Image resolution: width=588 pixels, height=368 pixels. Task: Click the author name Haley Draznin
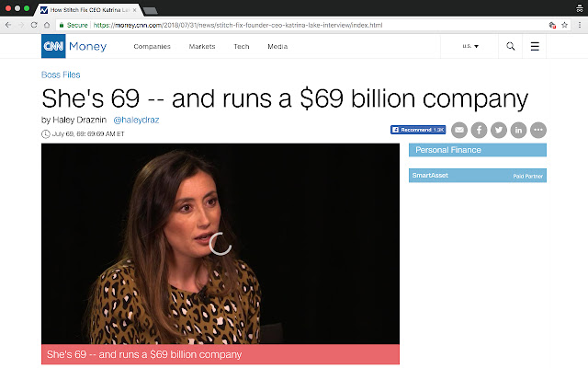click(x=80, y=120)
